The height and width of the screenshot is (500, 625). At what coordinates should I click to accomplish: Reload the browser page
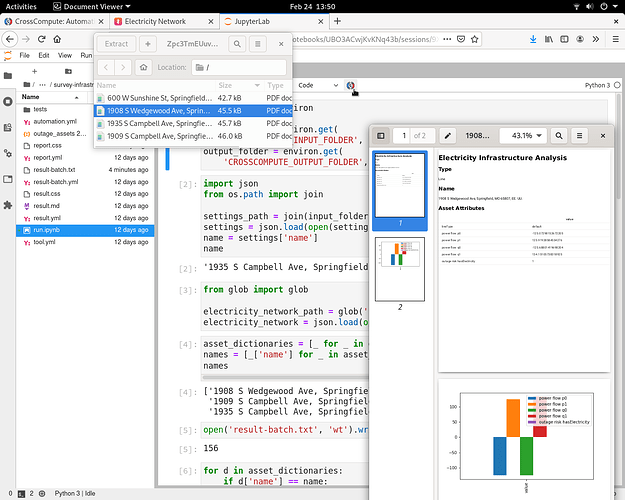[x=41, y=39]
